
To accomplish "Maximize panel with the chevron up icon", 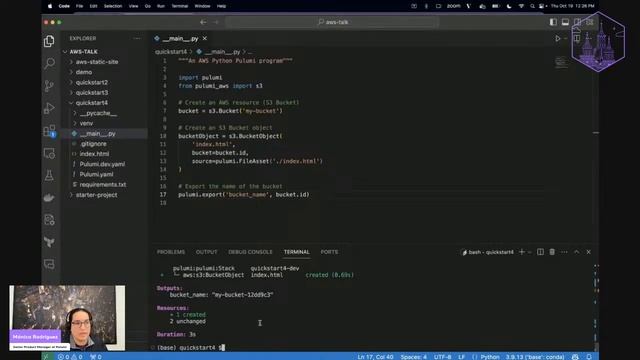I will 576,252.
